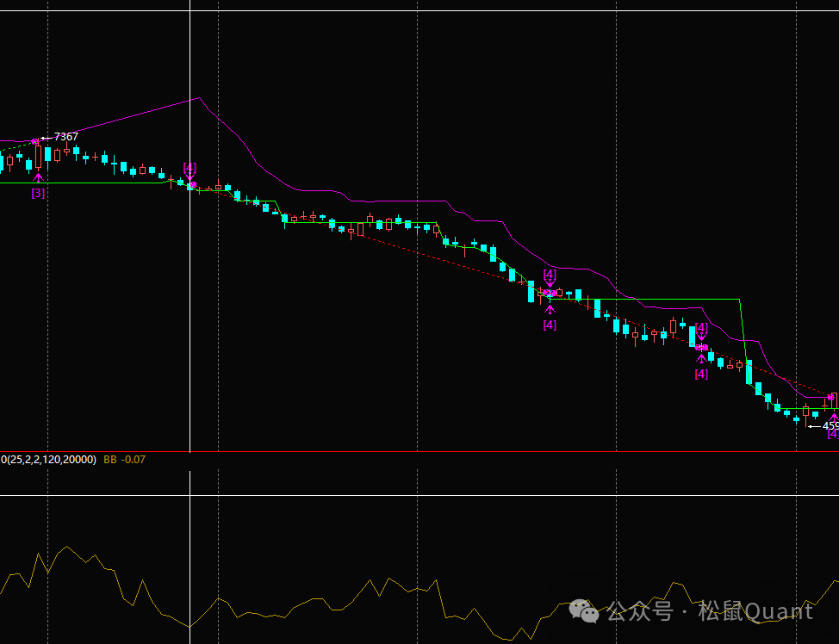Click the indicator parameters (25,2,2,120,20000) text
This screenshot has height=644, width=839.
pos(51,460)
